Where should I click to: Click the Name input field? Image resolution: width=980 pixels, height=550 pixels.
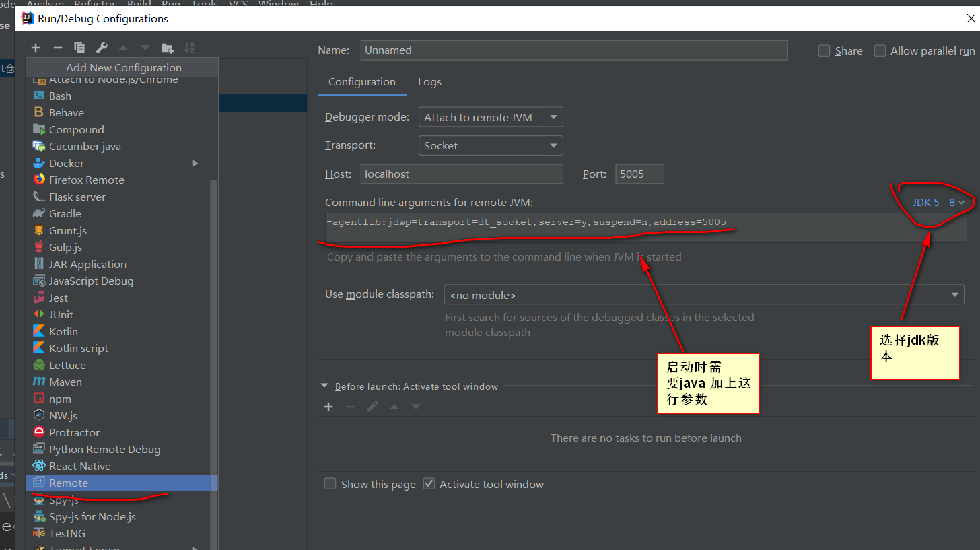point(574,50)
